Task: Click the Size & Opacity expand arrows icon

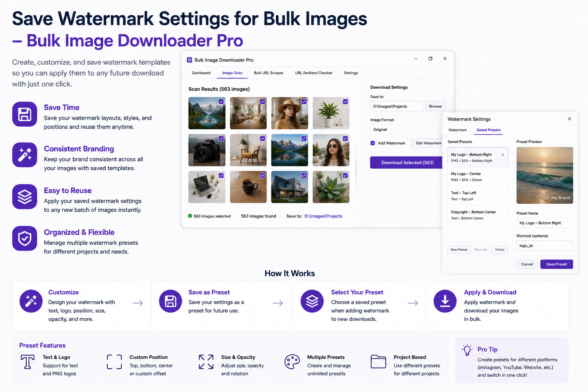Action: 206,362
